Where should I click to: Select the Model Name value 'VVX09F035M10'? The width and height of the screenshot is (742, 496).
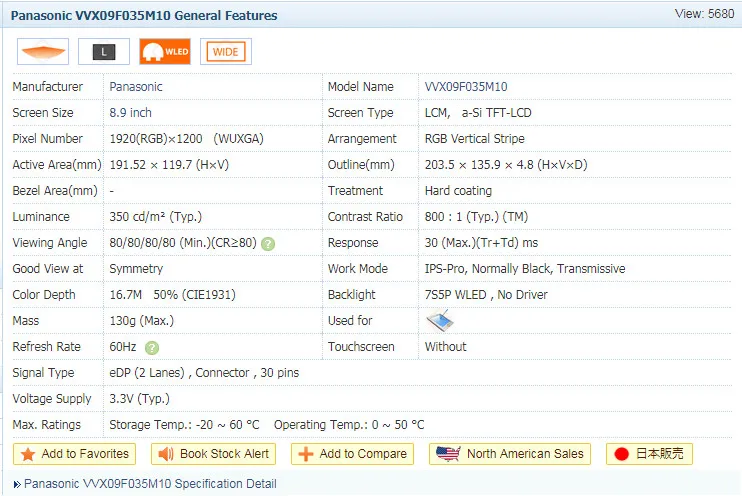click(466, 87)
